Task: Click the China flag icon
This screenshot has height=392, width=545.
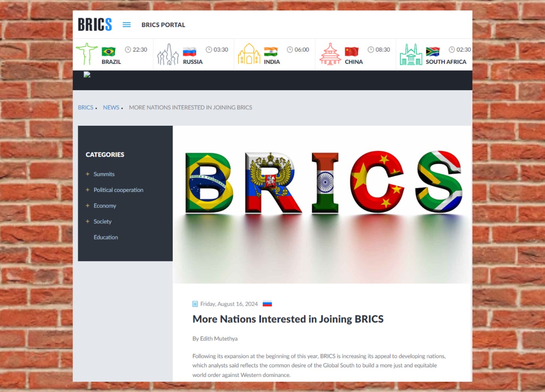Action: click(x=351, y=51)
